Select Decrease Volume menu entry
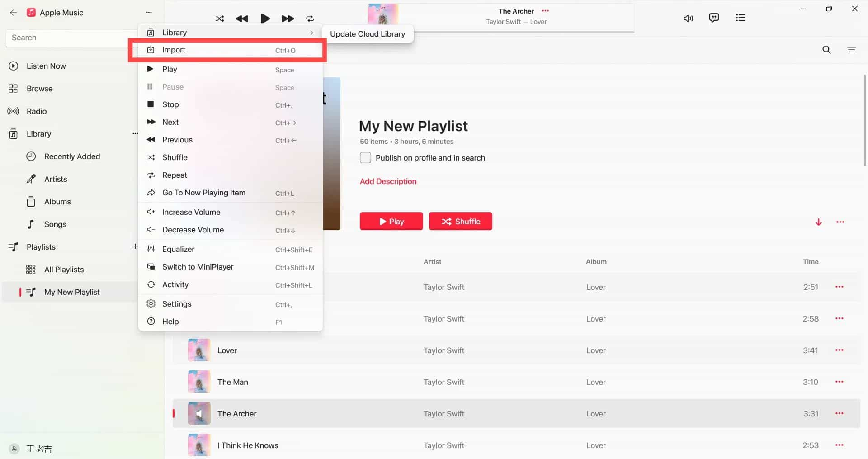This screenshot has width=868, height=459. [231, 230]
